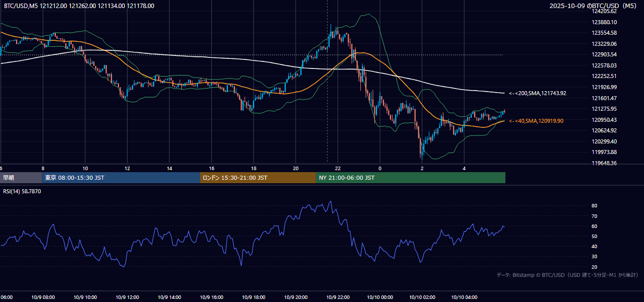644x302 pixels.
Task: Click the 10/9 16:00 time label
Action: click(x=212, y=297)
